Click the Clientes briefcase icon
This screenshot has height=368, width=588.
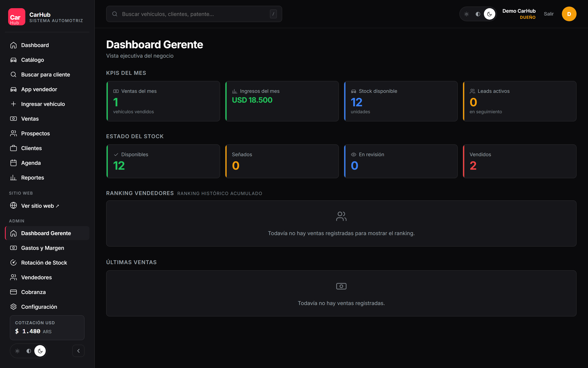(x=13, y=148)
